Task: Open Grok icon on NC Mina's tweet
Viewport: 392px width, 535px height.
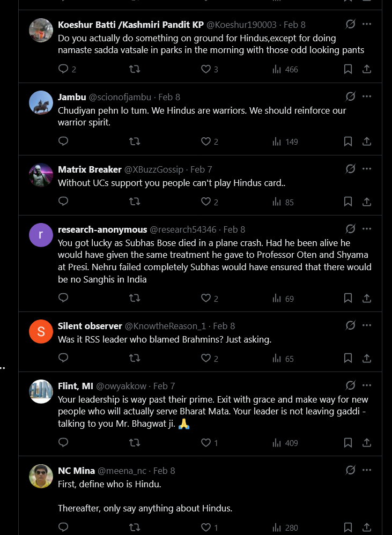Action: 350,470
